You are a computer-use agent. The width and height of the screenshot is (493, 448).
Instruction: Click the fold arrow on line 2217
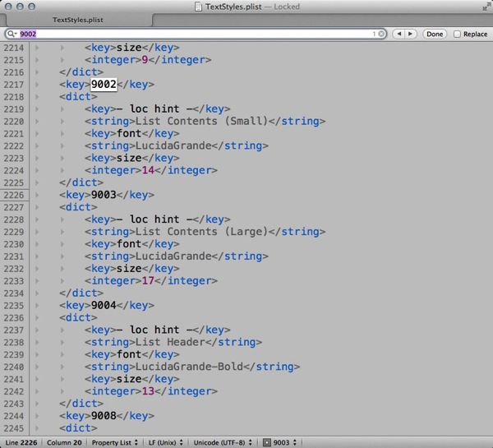point(37,85)
